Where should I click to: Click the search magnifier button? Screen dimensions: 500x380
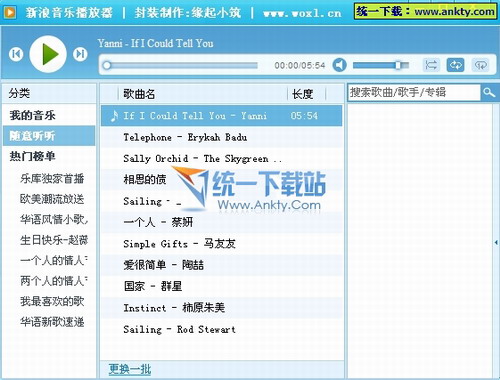[x=489, y=92]
